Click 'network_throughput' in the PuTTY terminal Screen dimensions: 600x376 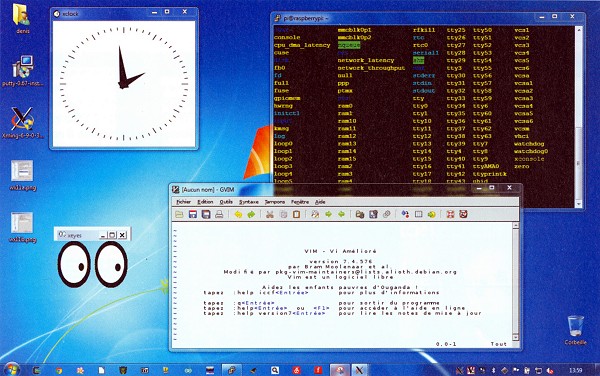pos(371,68)
